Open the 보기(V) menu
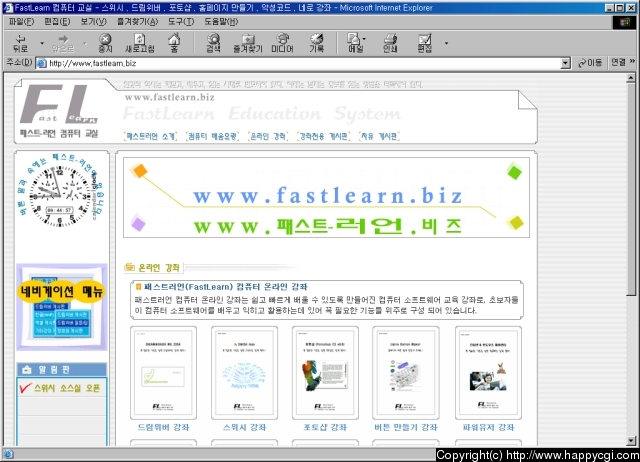Viewport: 640px width, 462px height. click(x=93, y=22)
